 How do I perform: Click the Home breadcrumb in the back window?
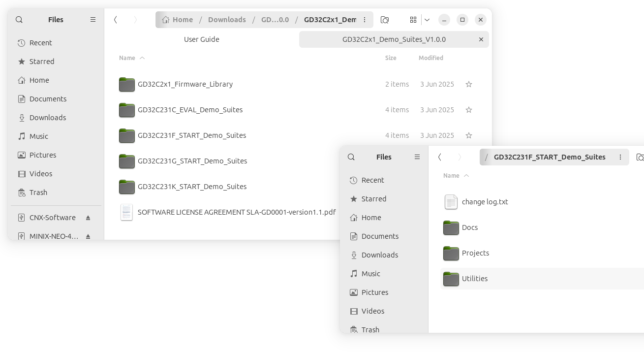click(x=177, y=20)
